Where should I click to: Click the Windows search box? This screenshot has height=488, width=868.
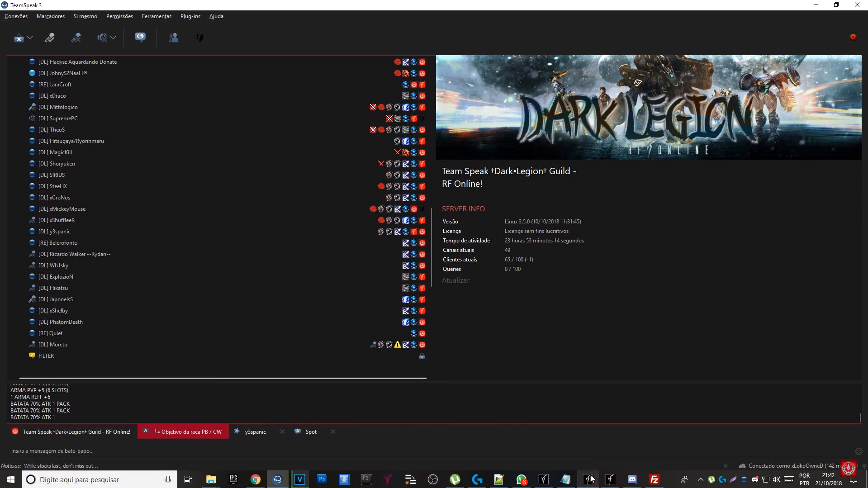click(99, 479)
